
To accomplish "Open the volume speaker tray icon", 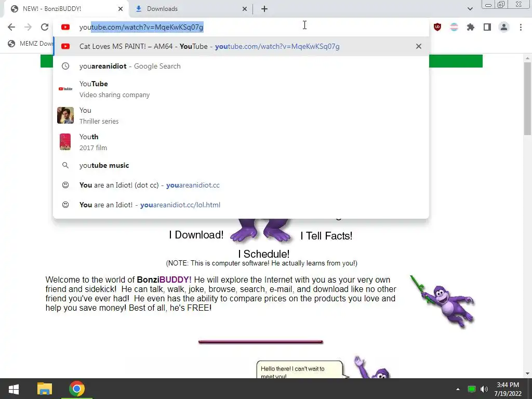I will [x=484, y=389].
